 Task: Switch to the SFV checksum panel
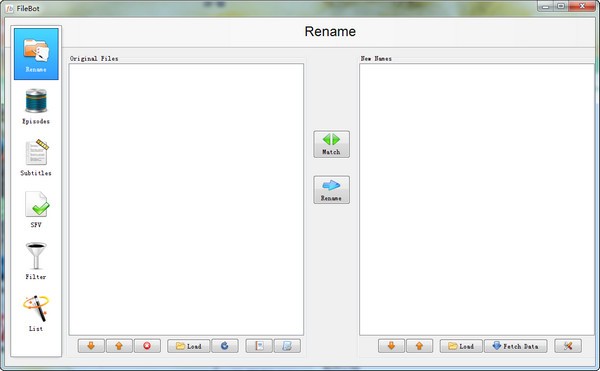[x=36, y=210]
